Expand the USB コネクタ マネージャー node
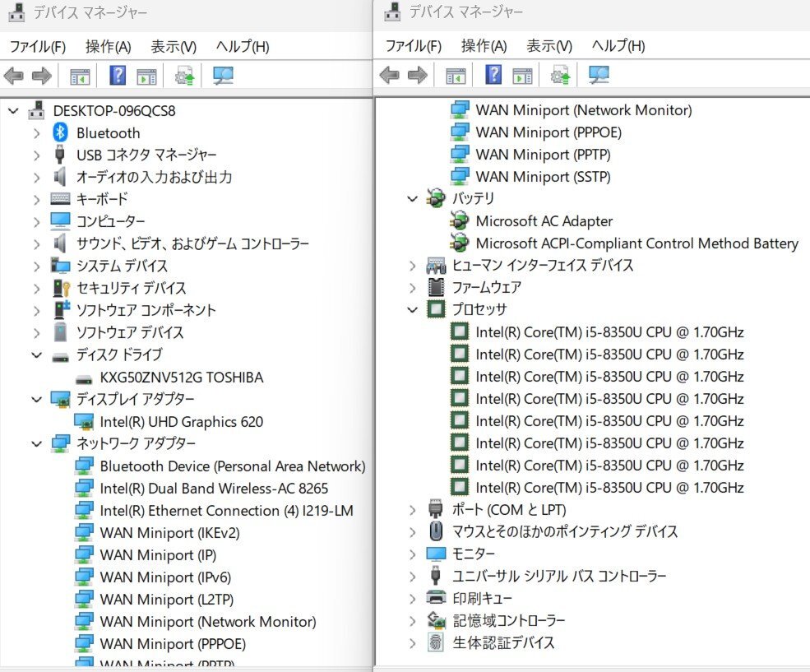This screenshot has width=810, height=672. [37, 155]
